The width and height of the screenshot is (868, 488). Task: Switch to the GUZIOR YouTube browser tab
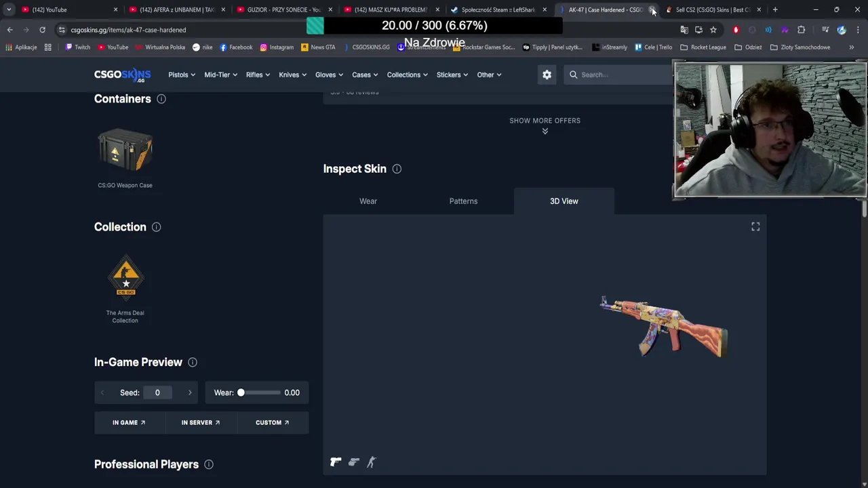(283, 9)
